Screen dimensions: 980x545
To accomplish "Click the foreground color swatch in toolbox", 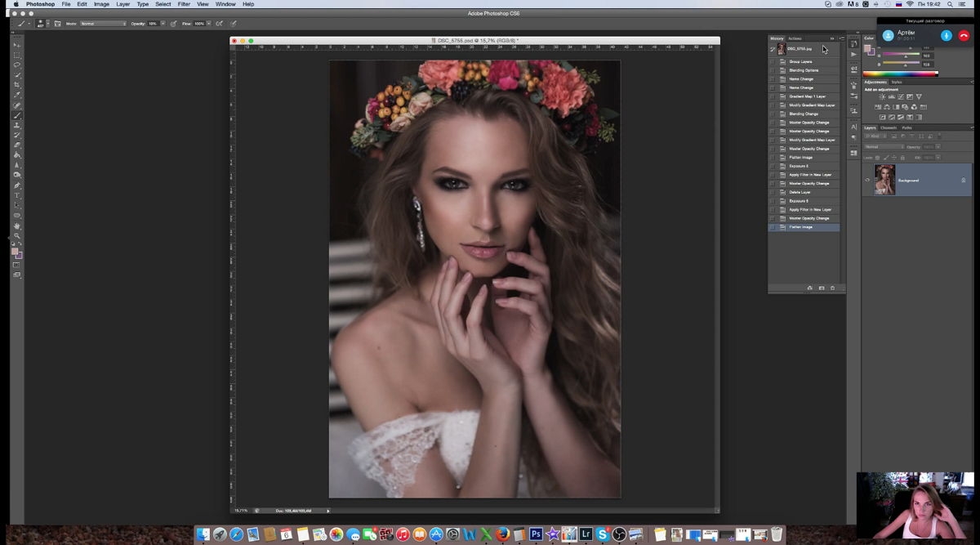I will [14, 251].
